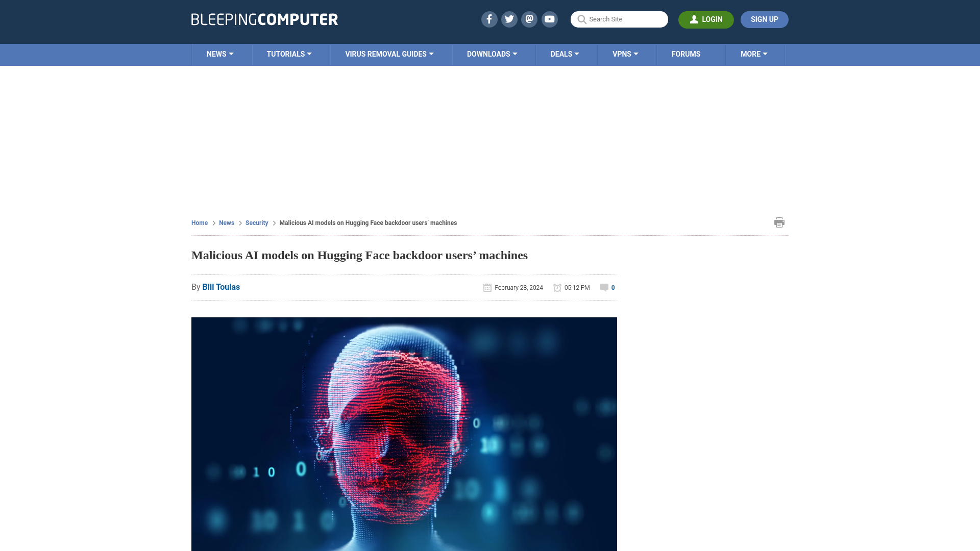Viewport: 980px width, 551px height.
Task: Click the Security breadcrumb link
Action: pyautogui.click(x=256, y=222)
